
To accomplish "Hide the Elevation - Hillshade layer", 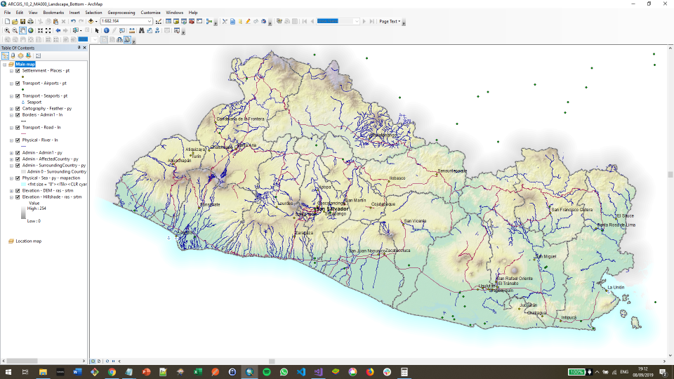I will coord(18,197).
